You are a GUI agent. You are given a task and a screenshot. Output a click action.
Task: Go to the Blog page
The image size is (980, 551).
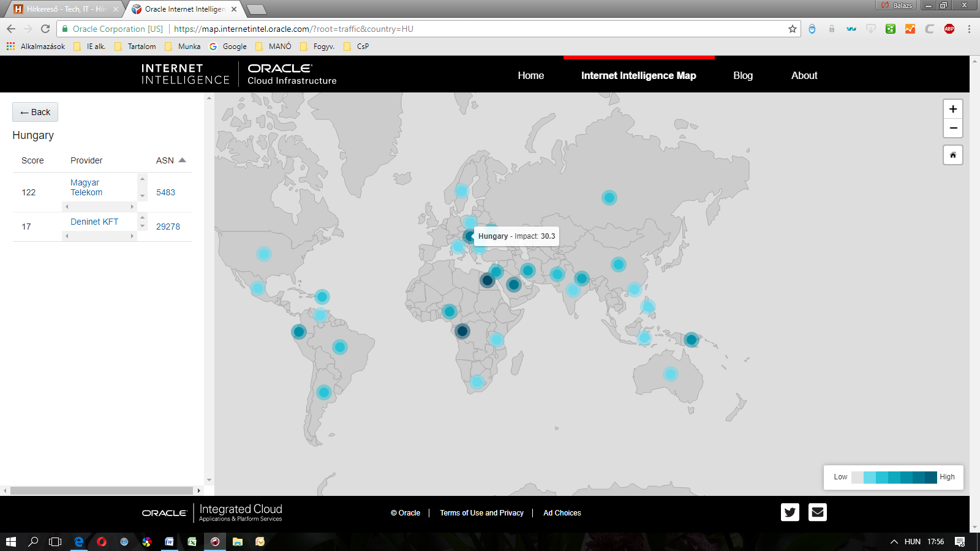pyautogui.click(x=743, y=75)
